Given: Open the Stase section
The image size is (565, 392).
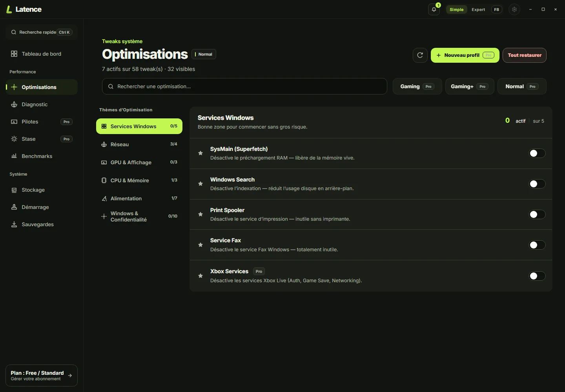Looking at the screenshot, I should click(x=42, y=139).
